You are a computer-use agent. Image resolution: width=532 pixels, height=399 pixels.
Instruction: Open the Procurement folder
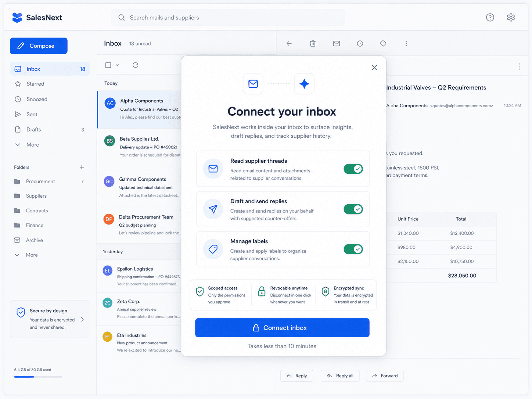50,181
